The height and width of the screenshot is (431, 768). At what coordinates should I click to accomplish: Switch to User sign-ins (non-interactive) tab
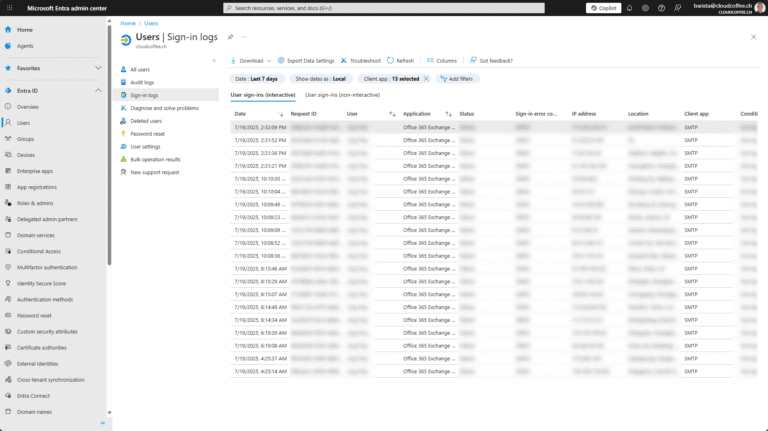342,95
